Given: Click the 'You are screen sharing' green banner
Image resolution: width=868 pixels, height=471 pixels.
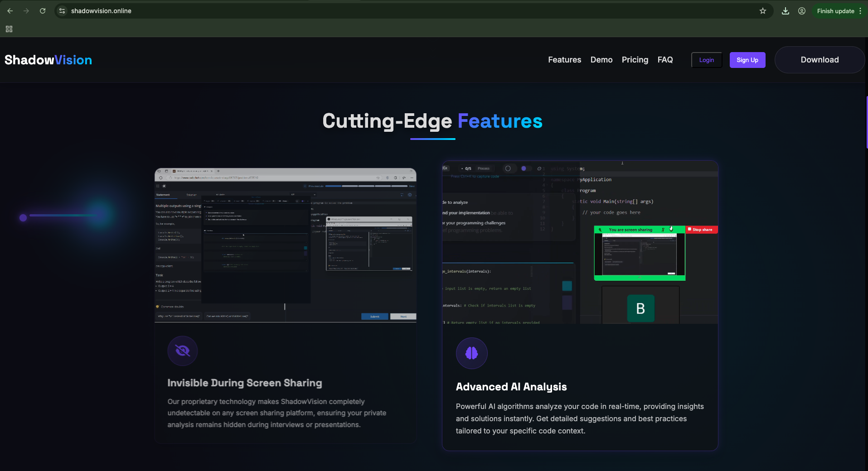Looking at the screenshot, I should click(x=639, y=230).
